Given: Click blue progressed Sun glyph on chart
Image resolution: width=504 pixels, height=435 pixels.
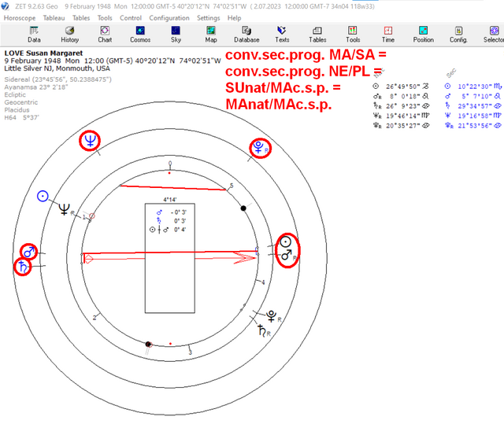Looking at the screenshot, I should pyautogui.click(x=43, y=196).
